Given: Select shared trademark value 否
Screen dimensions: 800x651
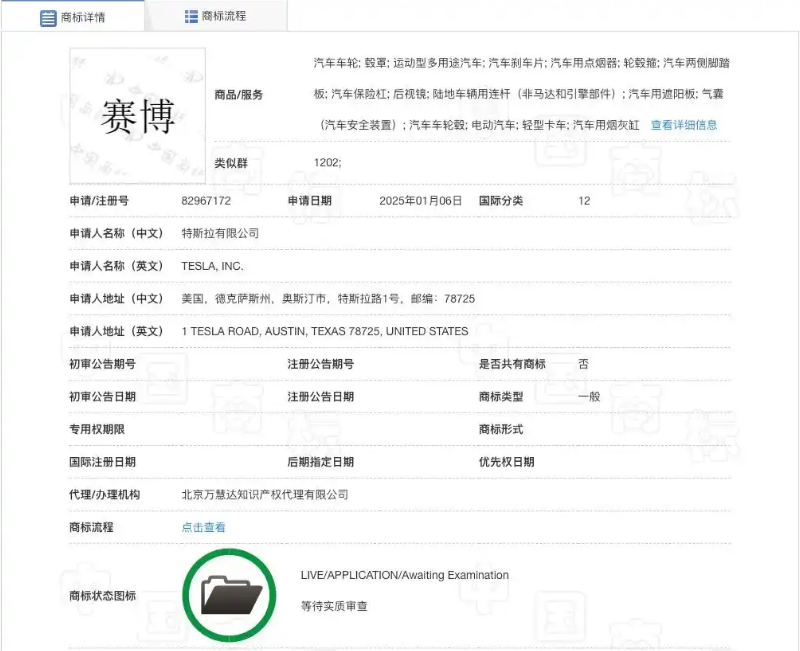Looking at the screenshot, I should click(x=584, y=364).
